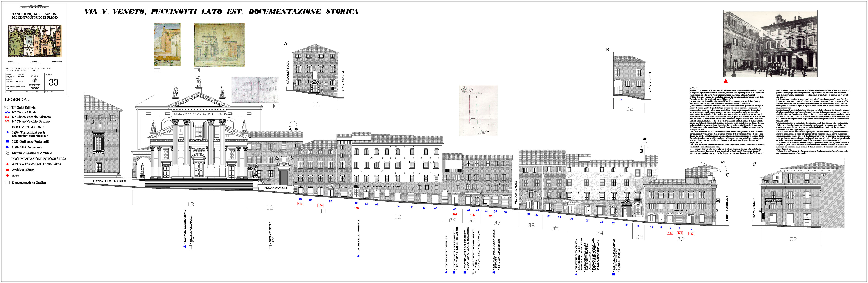Click the blue triangle beside RESTAURO PARTI ROVINATE
The image size is (868, 283).
tap(185, 247)
